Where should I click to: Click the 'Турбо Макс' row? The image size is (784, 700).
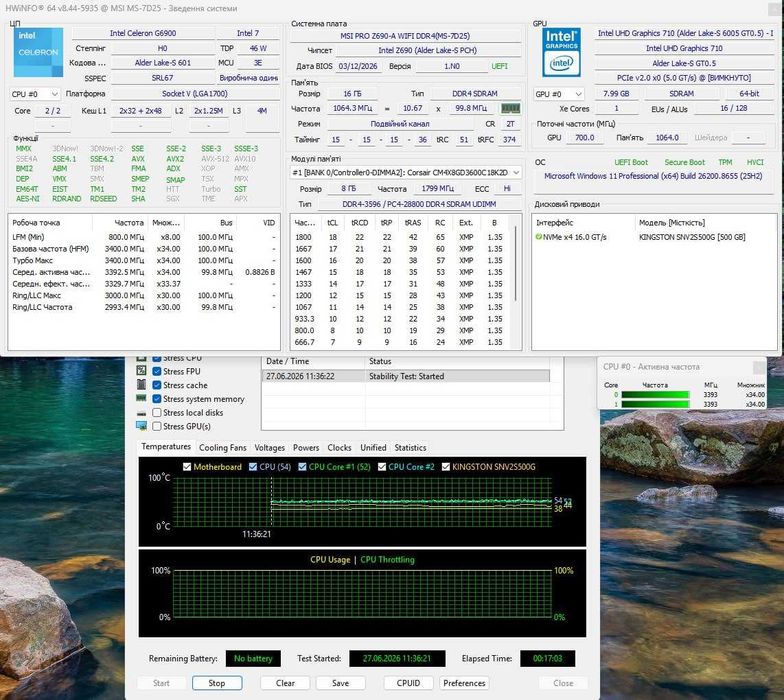pyautogui.click(x=144, y=260)
